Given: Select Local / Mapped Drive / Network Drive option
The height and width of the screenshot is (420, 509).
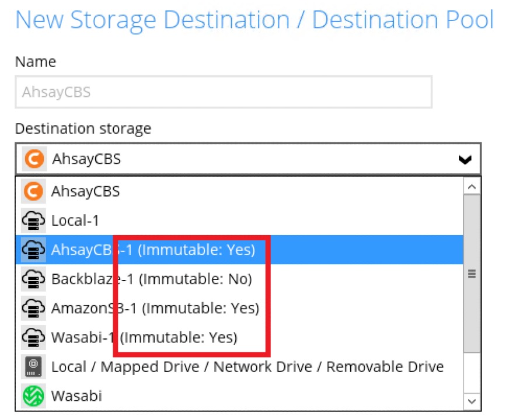Looking at the screenshot, I should 247,367.
